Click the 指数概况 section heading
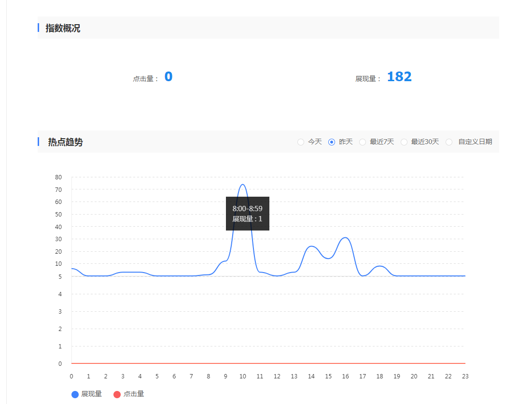This screenshot has width=532, height=404. point(63,28)
